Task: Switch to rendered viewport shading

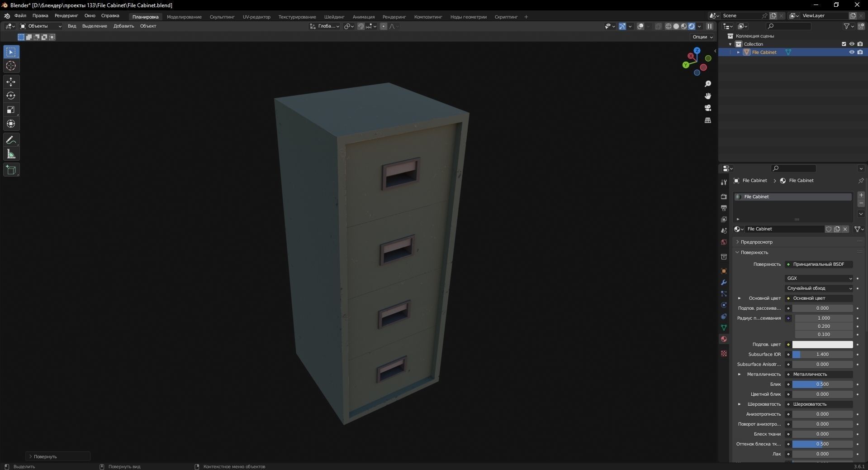Action: point(692,26)
